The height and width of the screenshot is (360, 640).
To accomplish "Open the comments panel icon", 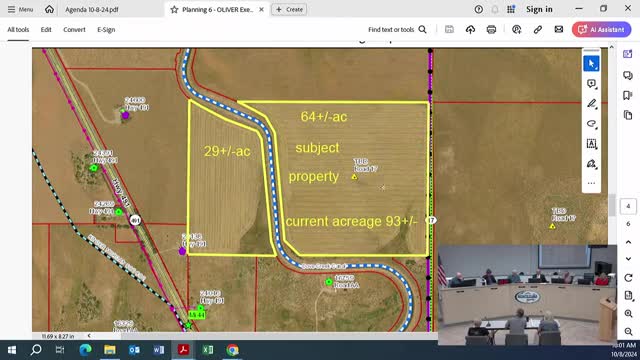I will click(x=628, y=75).
